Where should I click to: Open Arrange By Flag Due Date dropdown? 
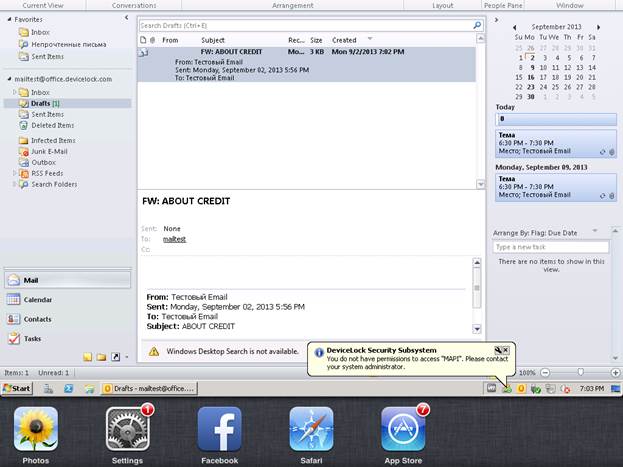click(594, 232)
